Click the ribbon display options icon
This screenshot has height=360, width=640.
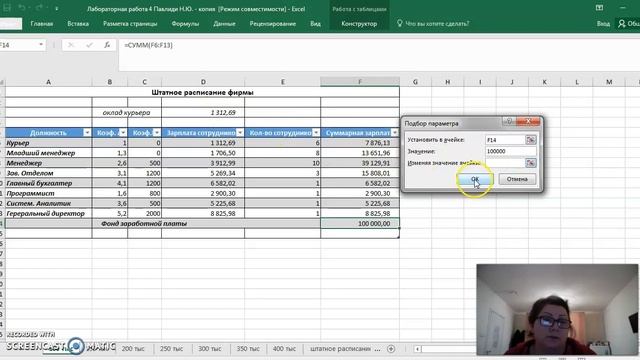599,8
